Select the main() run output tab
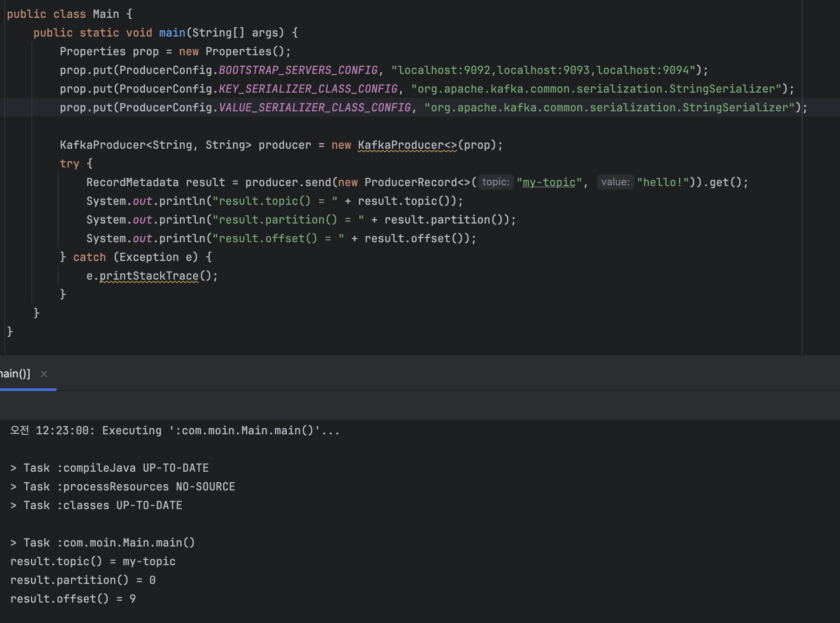The height and width of the screenshot is (623, 840). coord(15,374)
